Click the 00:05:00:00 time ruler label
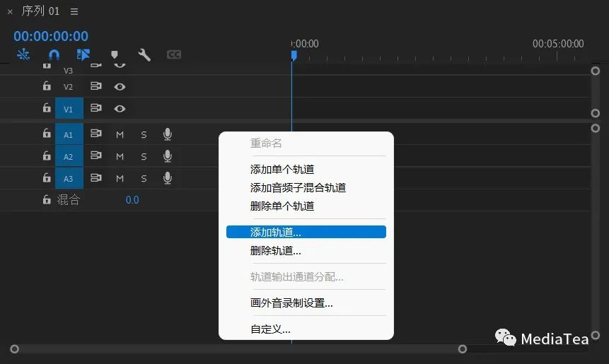 coord(558,43)
